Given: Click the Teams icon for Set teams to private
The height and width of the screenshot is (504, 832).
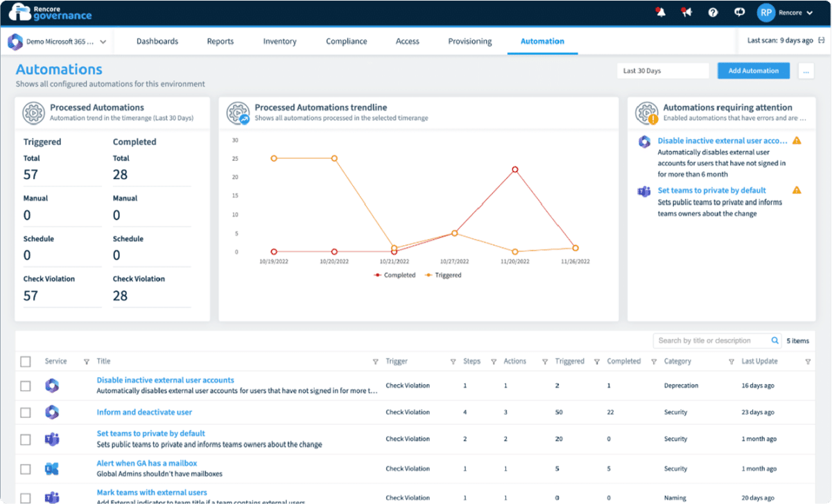Looking at the screenshot, I should pyautogui.click(x=52, y=439).
